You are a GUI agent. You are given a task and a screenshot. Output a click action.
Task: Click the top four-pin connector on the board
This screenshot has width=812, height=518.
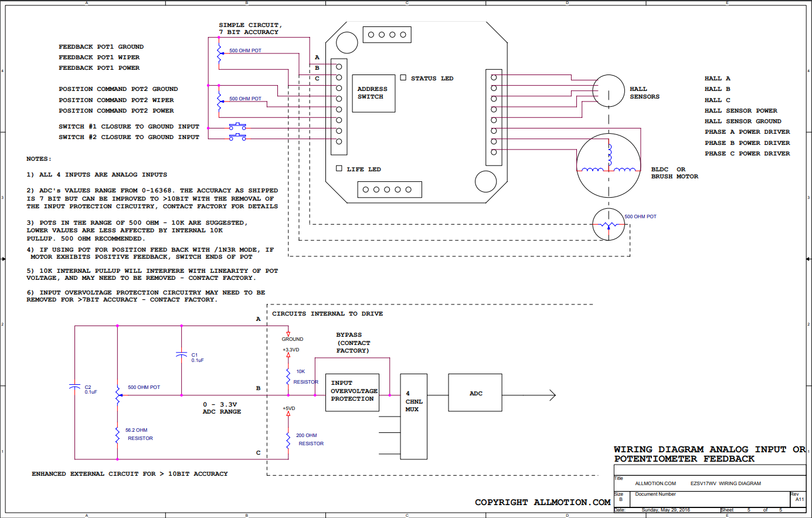click(x=387, y=35)
